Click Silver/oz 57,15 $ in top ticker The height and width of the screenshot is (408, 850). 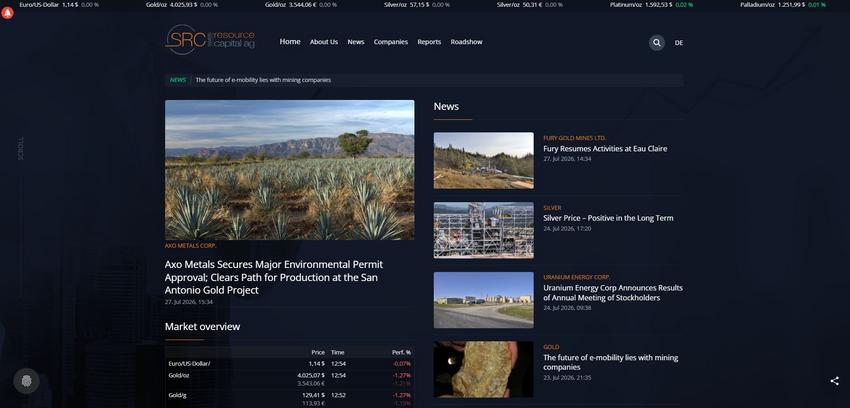(416, 4)
